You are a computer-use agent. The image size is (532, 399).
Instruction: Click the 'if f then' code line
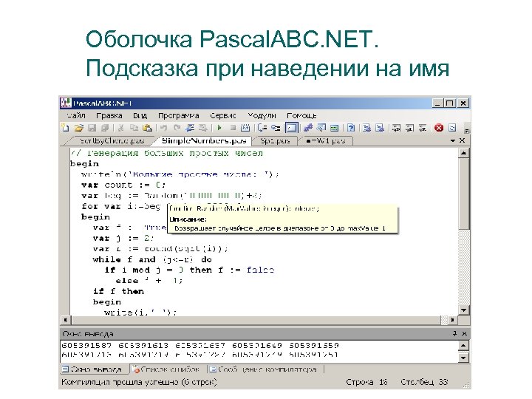coord(118,291)
